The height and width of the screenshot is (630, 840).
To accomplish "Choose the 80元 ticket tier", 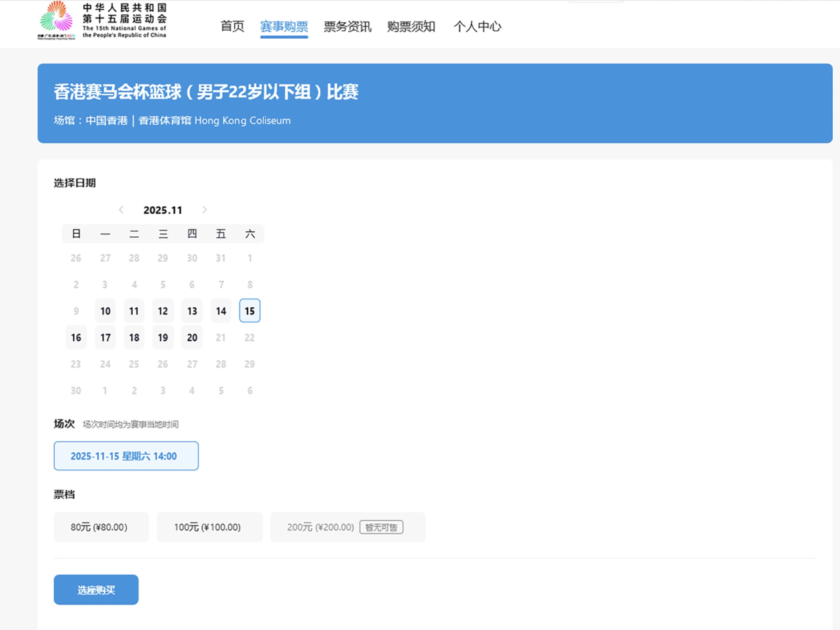I will point(101,527).
